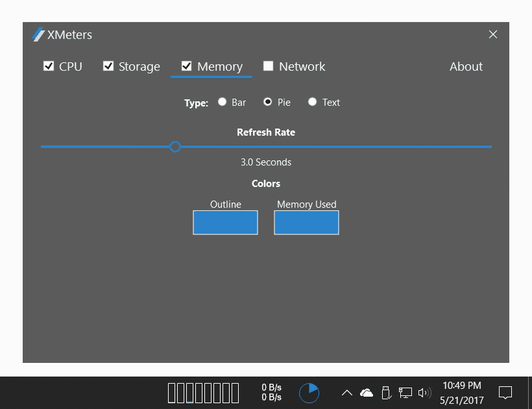Expand the hidden tray icons chevron
532x409 pixels.
347,393
